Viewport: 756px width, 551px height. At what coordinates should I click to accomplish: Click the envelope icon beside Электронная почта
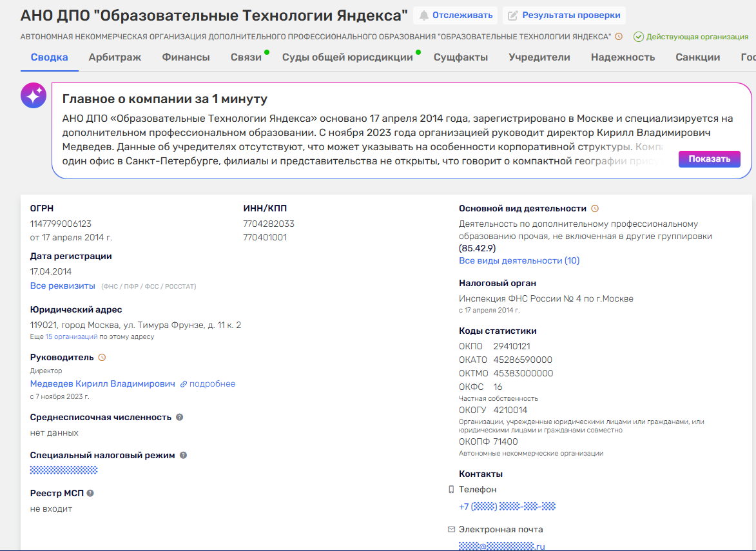tap(451, 529)
